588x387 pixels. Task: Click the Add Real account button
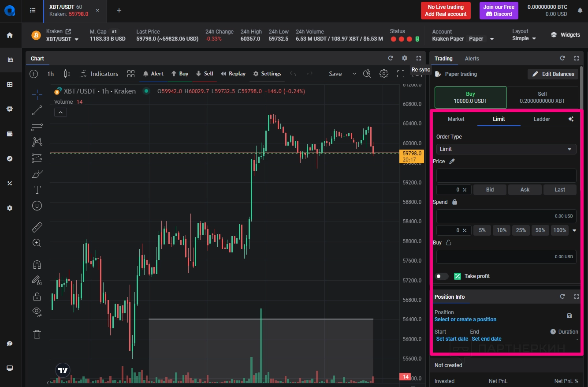coord(446,11)
